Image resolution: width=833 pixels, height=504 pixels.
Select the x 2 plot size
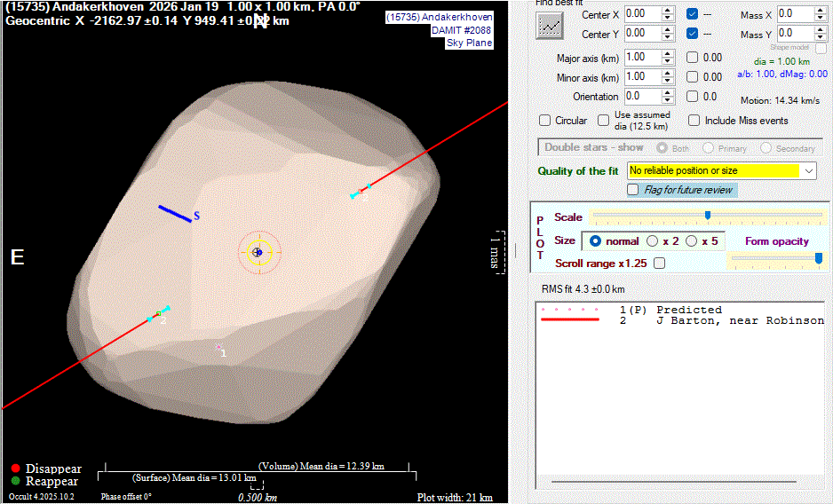653,241
